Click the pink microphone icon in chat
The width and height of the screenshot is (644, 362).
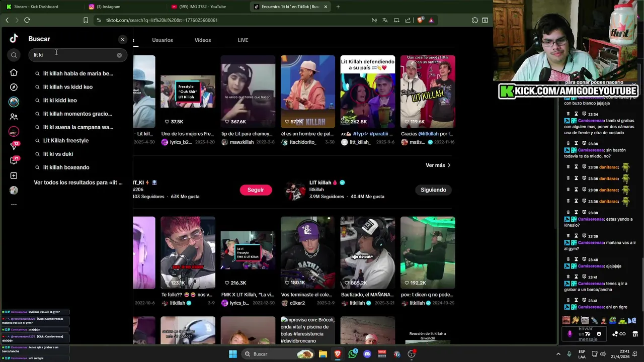point(570,334)
